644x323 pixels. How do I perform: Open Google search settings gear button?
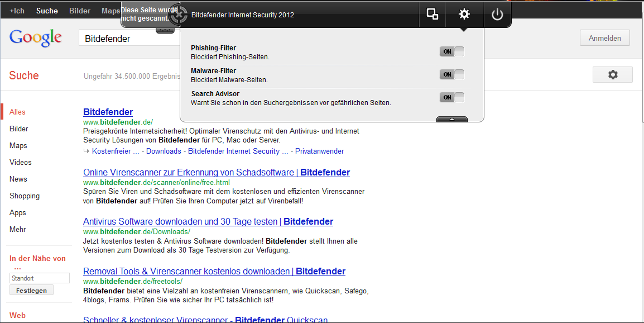[612, 74]
